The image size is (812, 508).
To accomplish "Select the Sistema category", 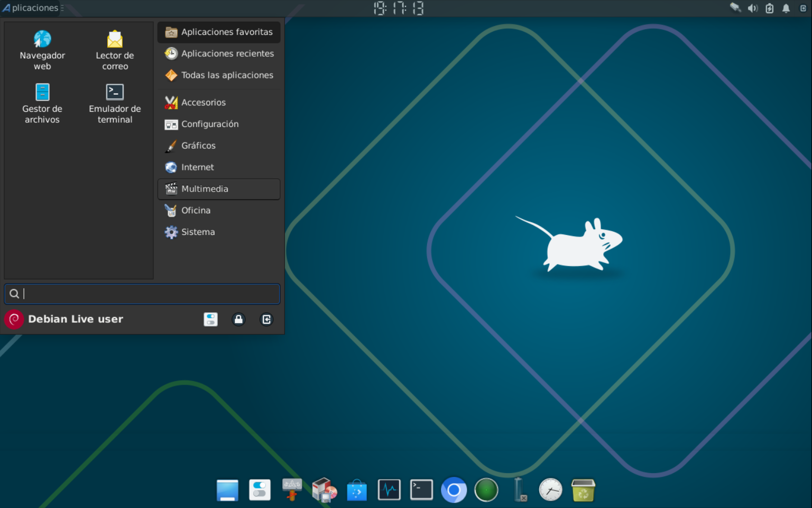I will point(198,232).
